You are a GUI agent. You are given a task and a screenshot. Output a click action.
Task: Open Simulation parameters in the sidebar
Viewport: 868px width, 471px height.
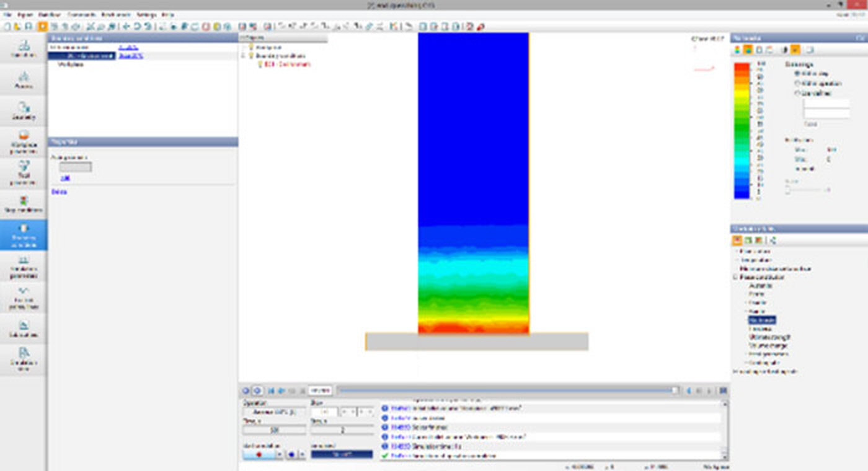(x=24, y=266)
